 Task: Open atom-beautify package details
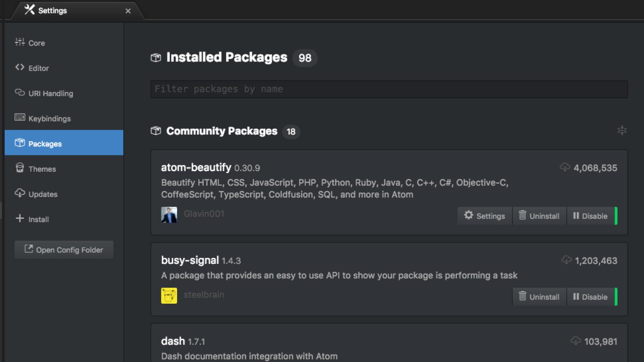(x=196, y=167)
